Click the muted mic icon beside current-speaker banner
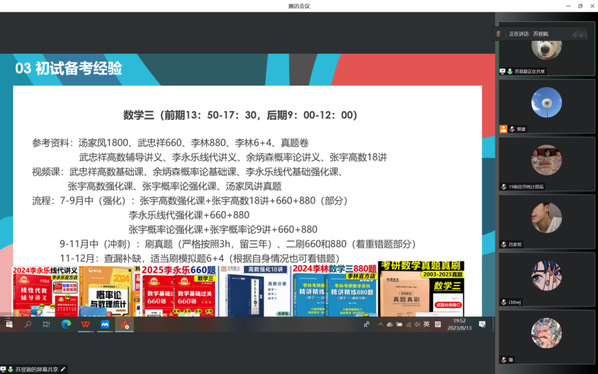Screen dimensions: 598x374 click(498, 34)
